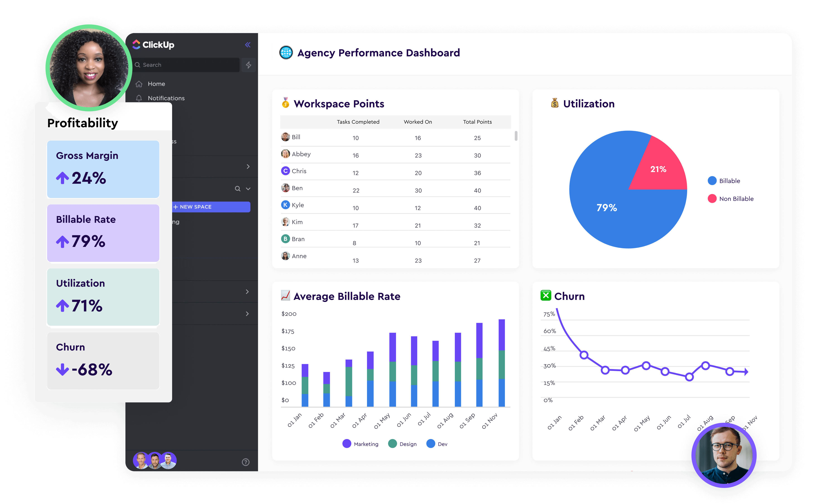Expand the first sidebar section right chevron
Screen dimensions: 830x504
tap(248, 166)
